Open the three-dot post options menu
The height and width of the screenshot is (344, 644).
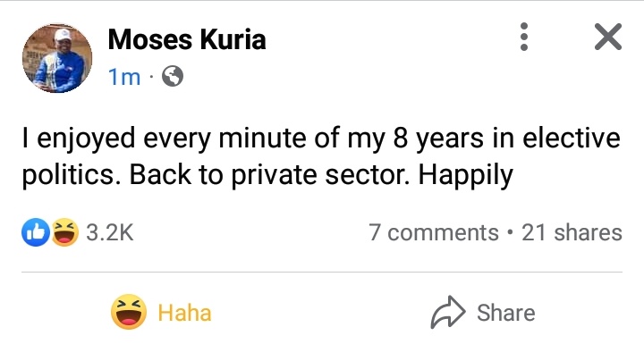coord(523,37)
